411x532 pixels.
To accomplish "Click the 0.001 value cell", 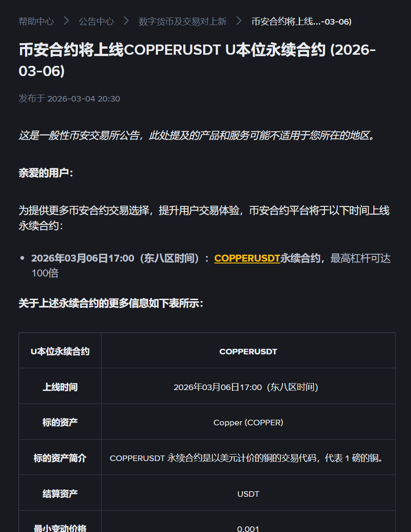I will pyautogui.click(x=248, y=528).
